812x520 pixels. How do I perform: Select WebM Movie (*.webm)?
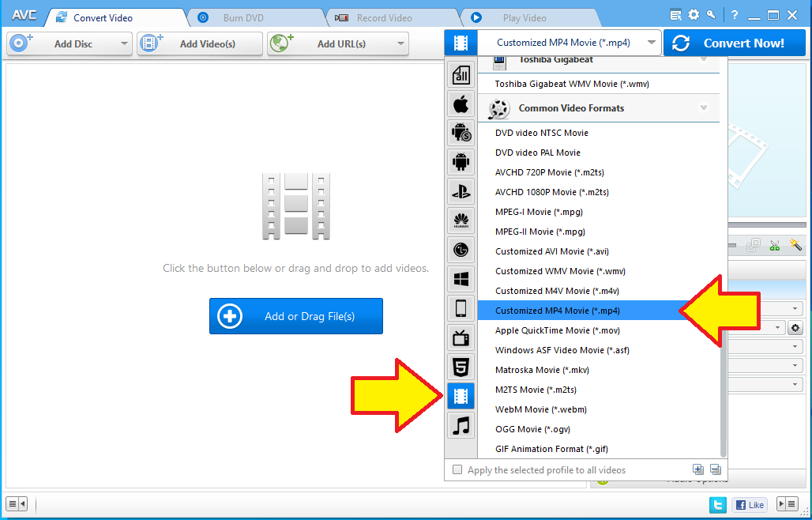[598, 409]
